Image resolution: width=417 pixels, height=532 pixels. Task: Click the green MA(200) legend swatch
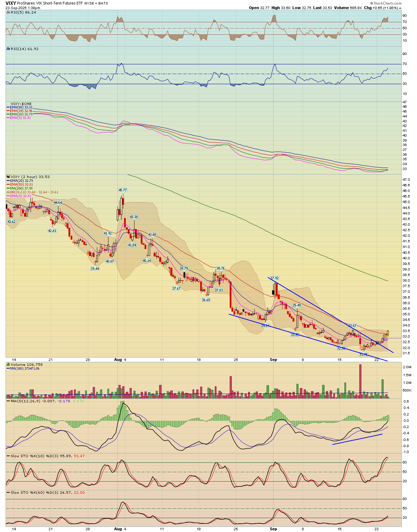point(8,188)
